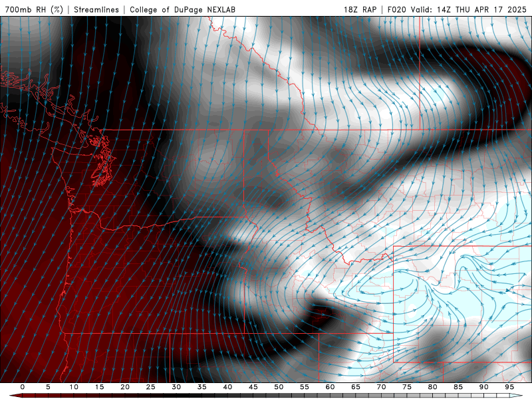Screen dimensions: 532x399
Task: Click the colorbar tick label "45"
Action: 253,387
